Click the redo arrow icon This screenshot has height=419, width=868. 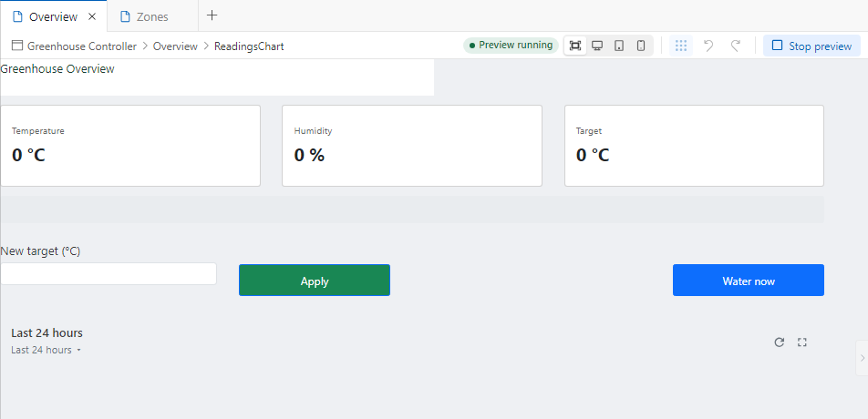(735, 46)
